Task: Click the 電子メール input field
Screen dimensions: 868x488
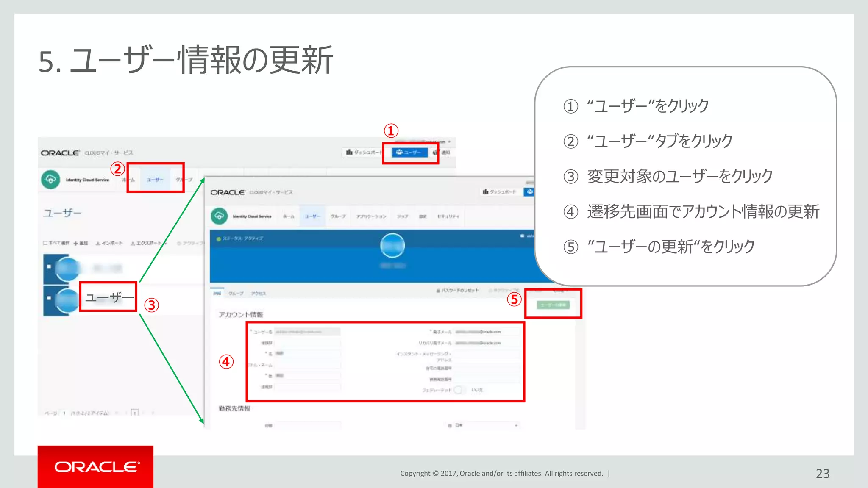Action: (x=487, y=332)
